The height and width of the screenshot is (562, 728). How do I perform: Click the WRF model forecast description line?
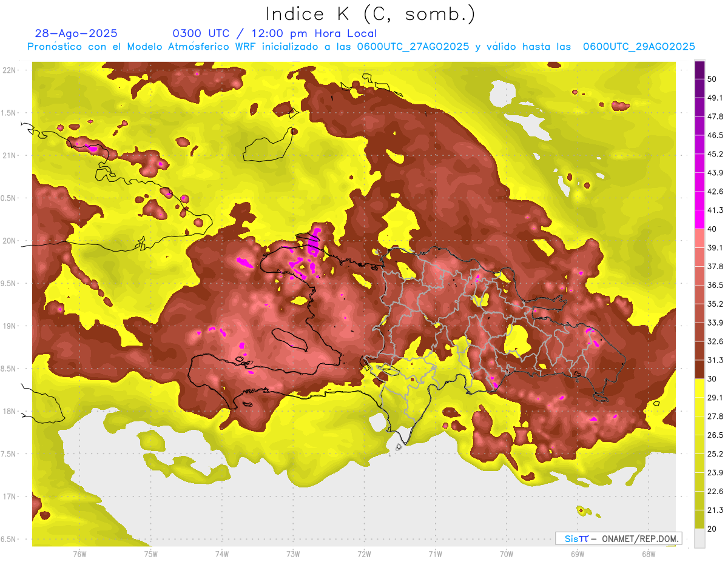(361, 47)
